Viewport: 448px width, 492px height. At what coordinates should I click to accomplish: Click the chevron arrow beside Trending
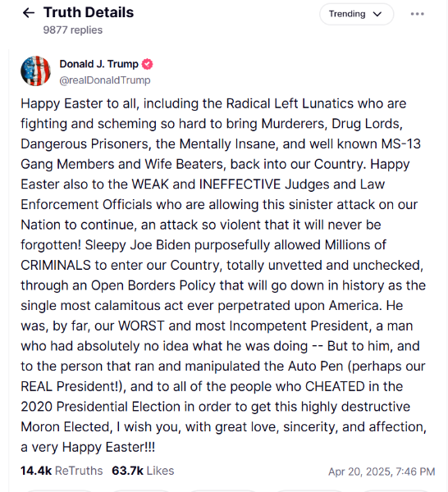click(377, 14)
